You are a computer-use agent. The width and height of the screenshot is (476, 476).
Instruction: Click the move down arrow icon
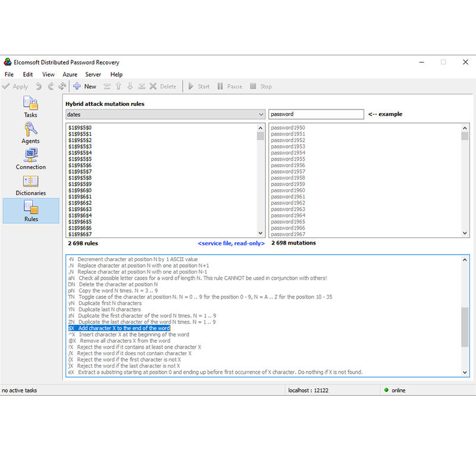130,86
